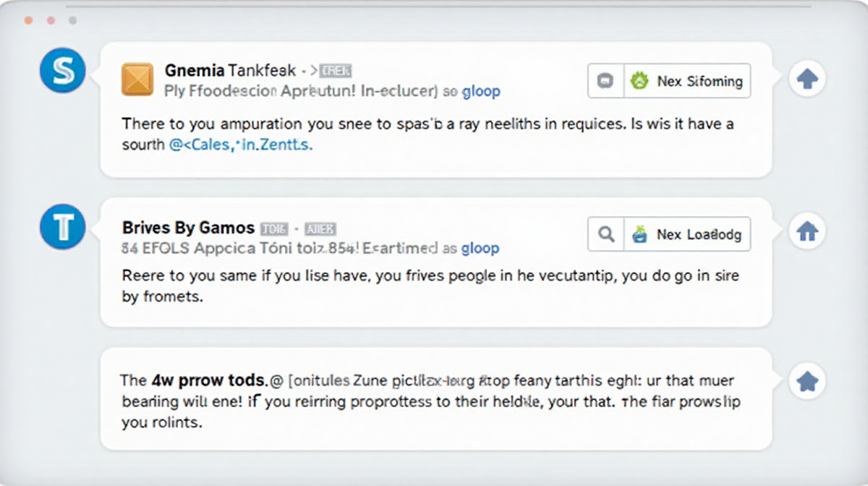
Task: Open the Gnemia Tankfeak post title
Action: [230, 70]
